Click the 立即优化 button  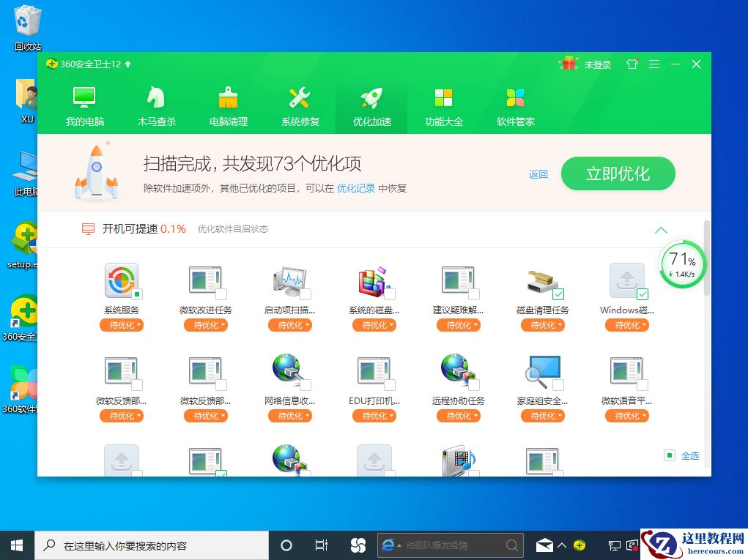618,173
